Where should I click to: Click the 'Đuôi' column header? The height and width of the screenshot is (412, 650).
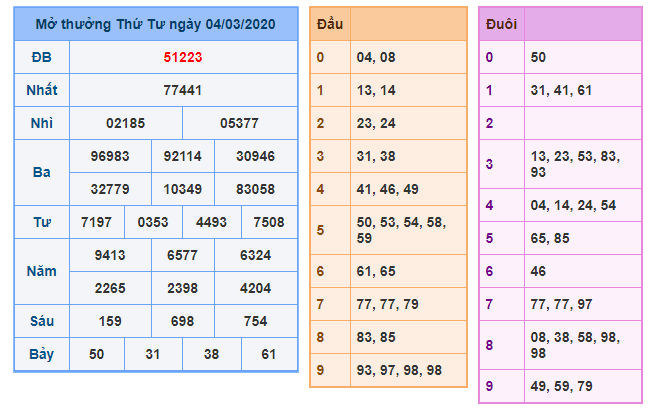[501, 24]
